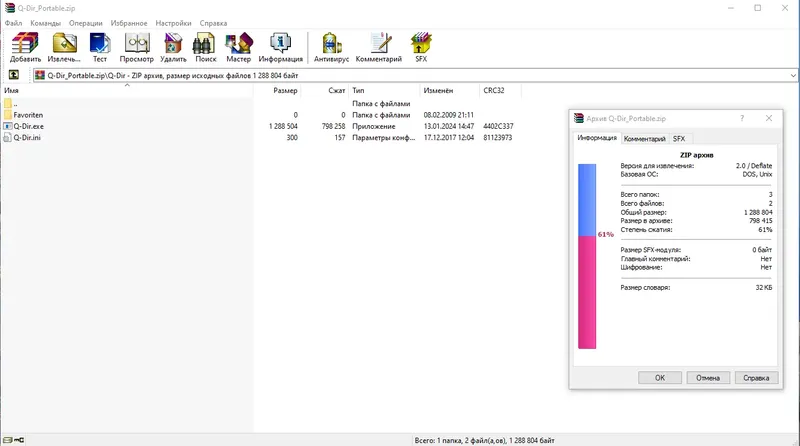Select the Q-Dir.ini file name
Viewport: 800px width, 446px height.
click(x=27, y=137)
